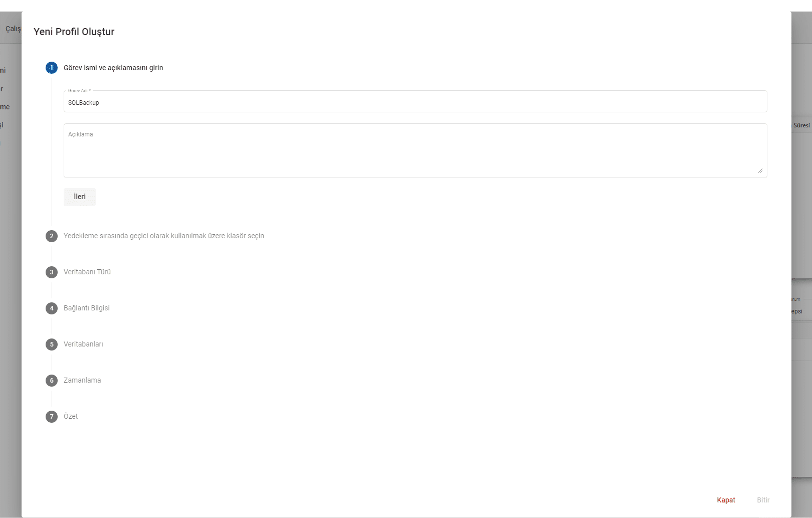Open the Bağlantı Bilgisi step
The height and width of the screenshot is (518, 812).
[x=87, y=308]
